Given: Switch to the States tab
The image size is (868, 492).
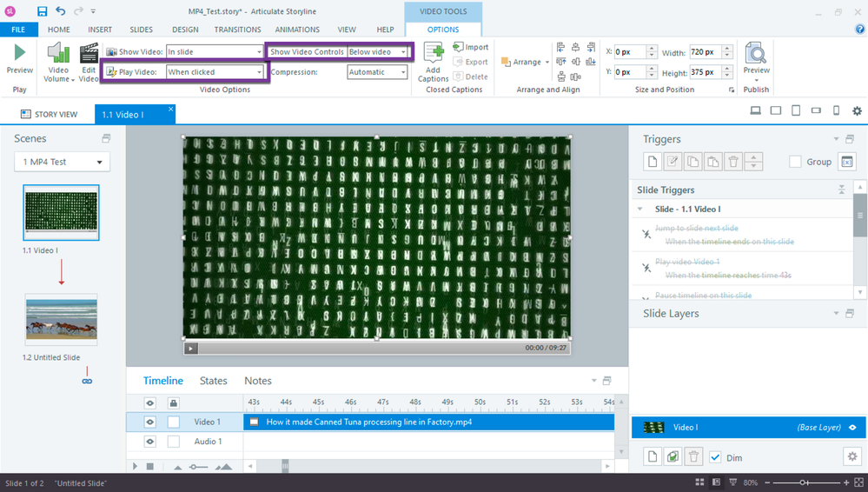Looking at the screenshot, I should pyautogui.click(x=213, y=381).
